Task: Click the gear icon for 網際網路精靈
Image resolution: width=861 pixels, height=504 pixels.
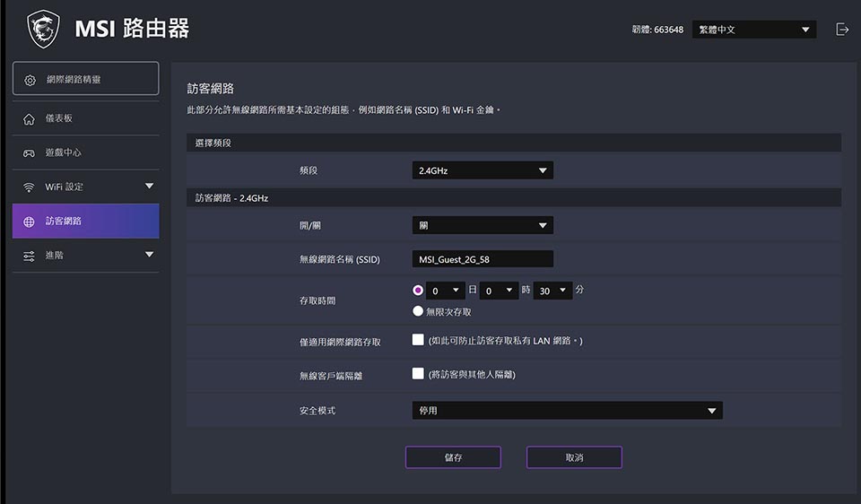Action: pyautogui.click(x=30, y=80)
